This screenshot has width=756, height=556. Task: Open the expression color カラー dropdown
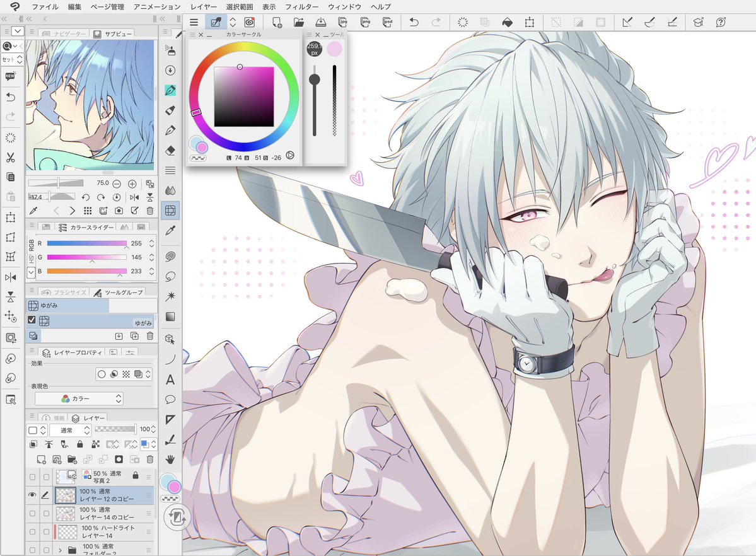click(x=79, y=399)
